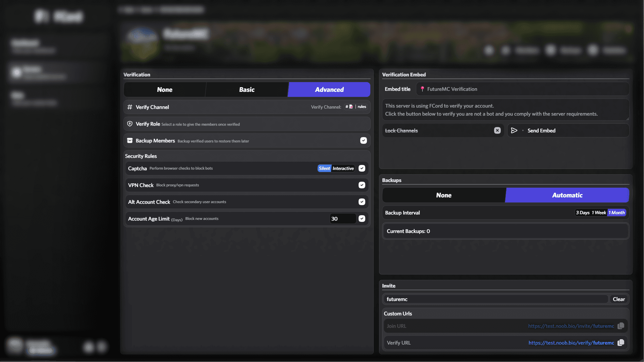Image resolution: width=644 pixels, height=362 pixels.
Task: Click the copy icon next to Verify URL
Action: [x=621, y=343]
